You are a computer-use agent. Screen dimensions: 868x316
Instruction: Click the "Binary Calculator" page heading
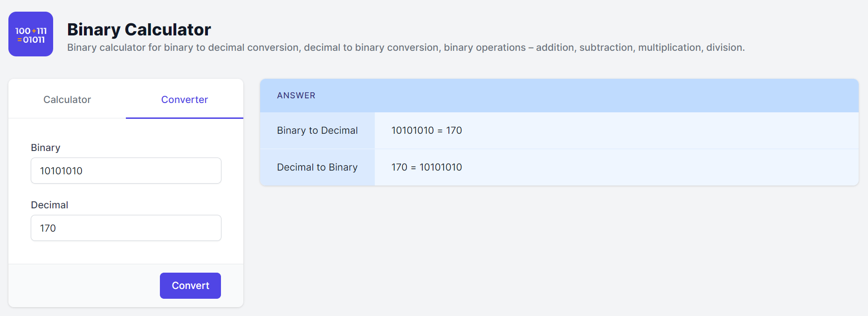pyautogui.click(x=139, y=29)
